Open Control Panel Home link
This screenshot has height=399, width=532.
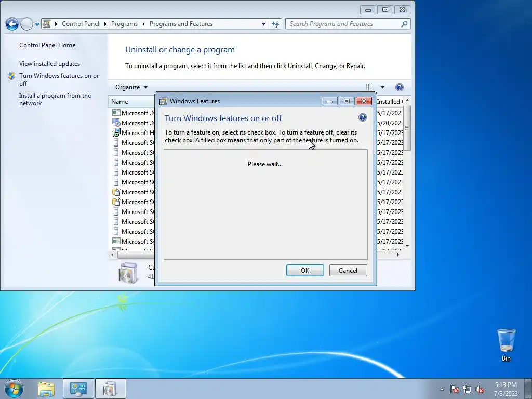[47, 45]
